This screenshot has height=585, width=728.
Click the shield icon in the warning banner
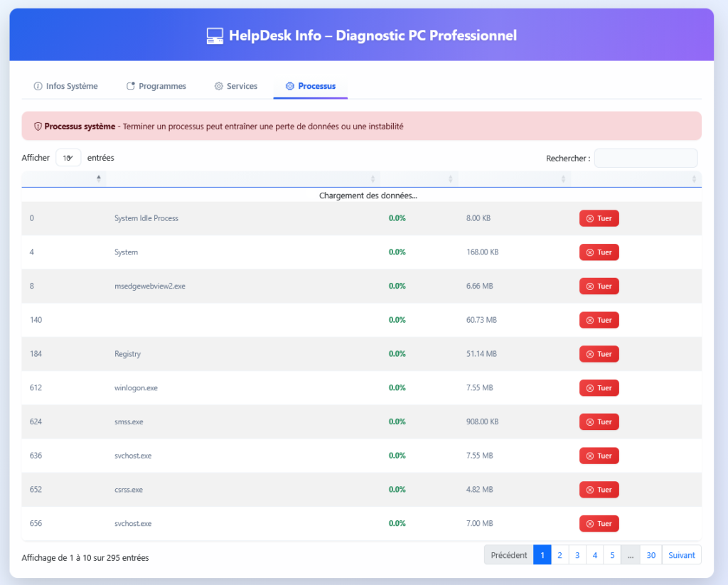pos(38,127)
